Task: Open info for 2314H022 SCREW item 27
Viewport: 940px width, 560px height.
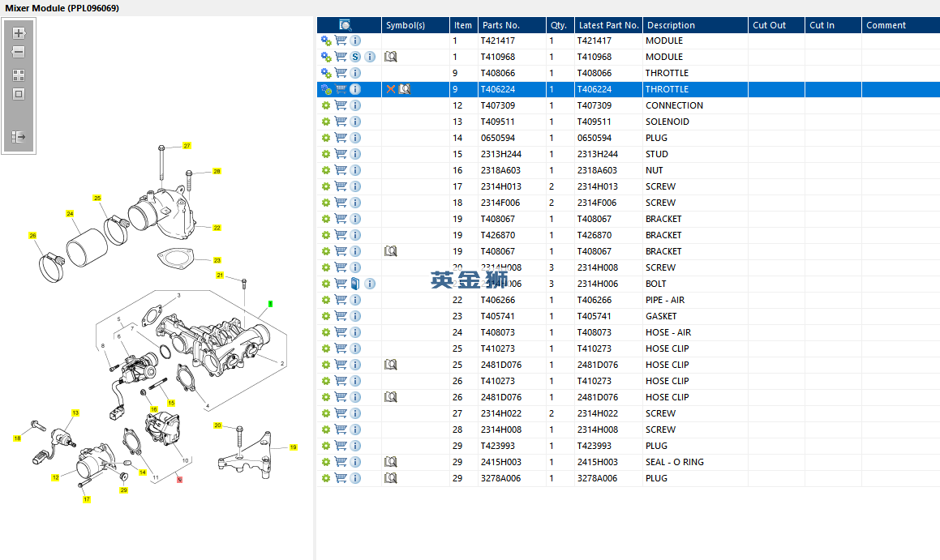Action: (x=355, y=413)
